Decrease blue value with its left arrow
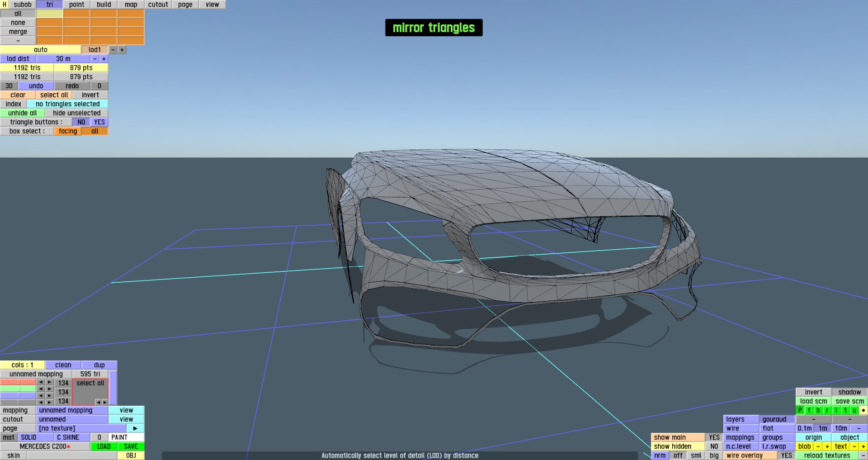 41,396
